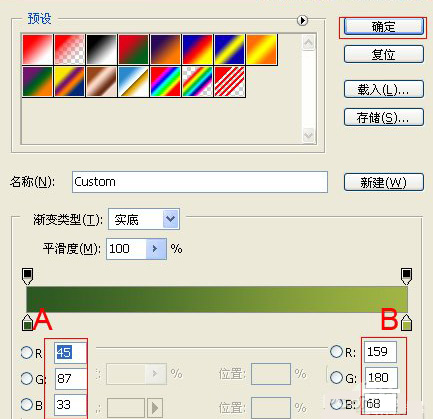Select the right G radio button
This screenshot has height=419, width=433.
click(336, 377)
